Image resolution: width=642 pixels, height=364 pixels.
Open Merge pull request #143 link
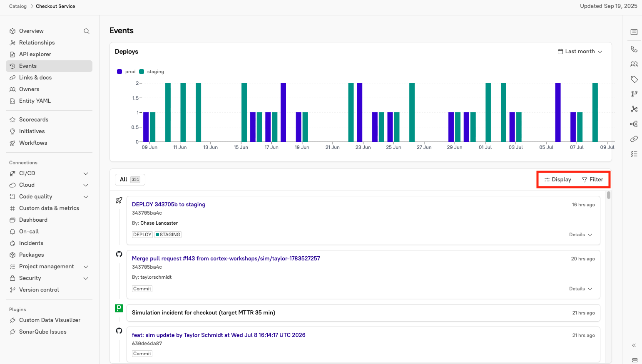point(226,259)
